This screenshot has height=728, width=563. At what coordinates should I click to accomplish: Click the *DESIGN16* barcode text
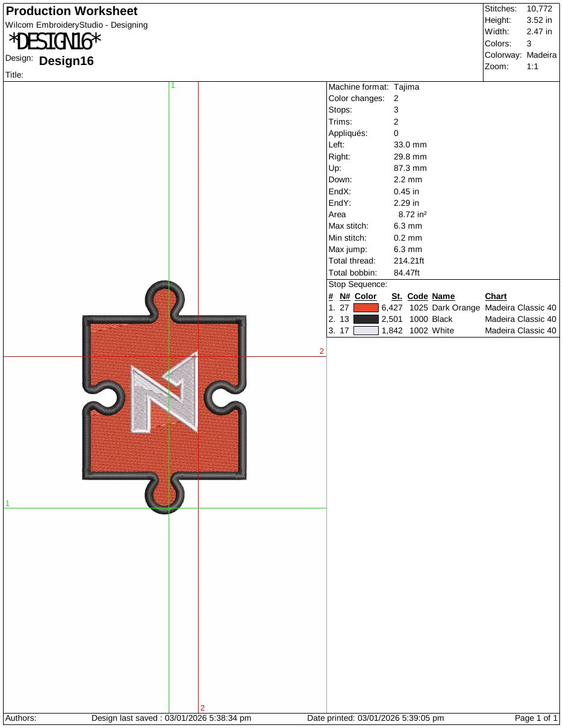coord(55,42)
